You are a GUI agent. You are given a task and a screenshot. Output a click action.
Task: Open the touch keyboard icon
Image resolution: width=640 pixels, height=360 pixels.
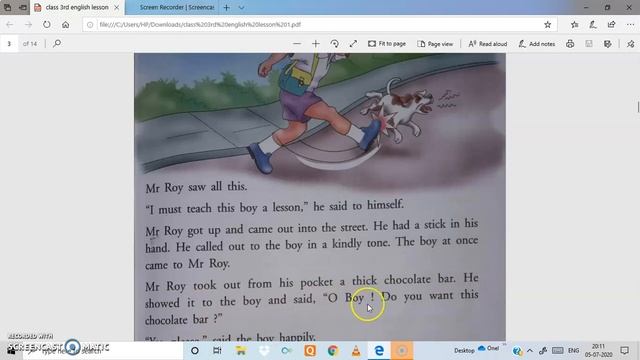(558, 350)
